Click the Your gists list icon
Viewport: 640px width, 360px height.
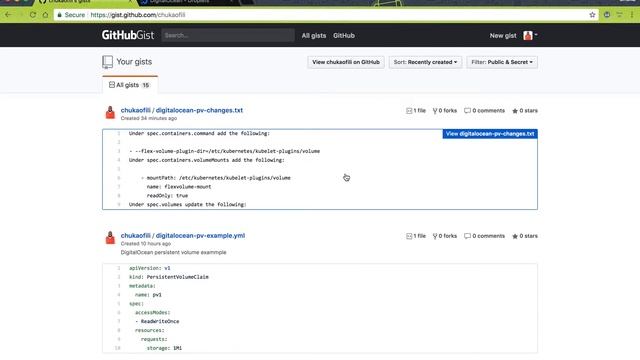coord(107,62)
